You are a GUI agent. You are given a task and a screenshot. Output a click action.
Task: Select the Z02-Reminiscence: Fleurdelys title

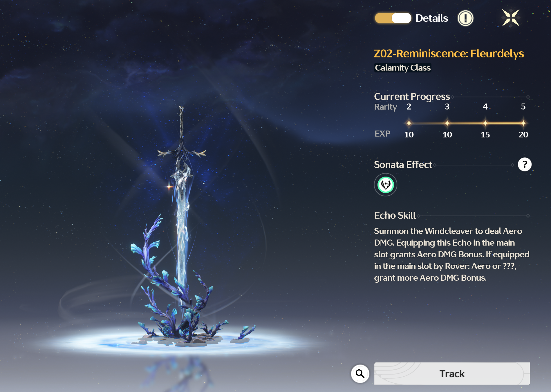point(449,54)
